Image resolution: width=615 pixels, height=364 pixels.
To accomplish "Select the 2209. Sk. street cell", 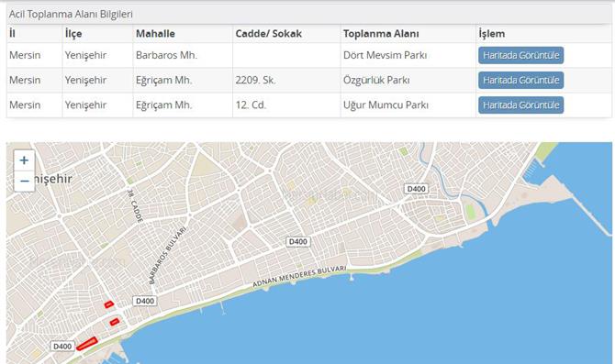I will click(x=255, y=80).
